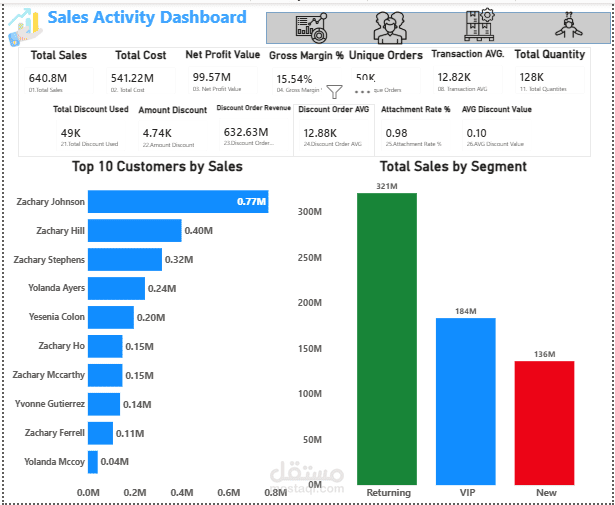Click the Top 10 Customers by Sales heading
Screen dimensions: 615x505
(158, 167)
